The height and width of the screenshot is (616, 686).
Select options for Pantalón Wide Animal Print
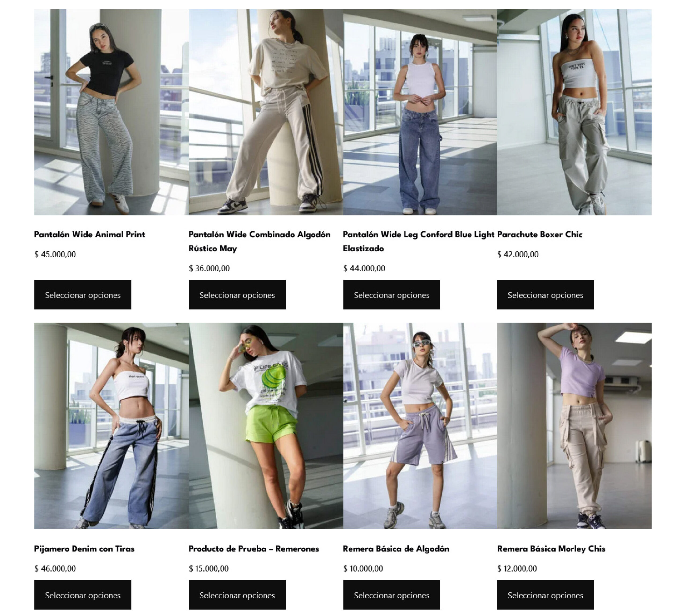tap(83, 294)
